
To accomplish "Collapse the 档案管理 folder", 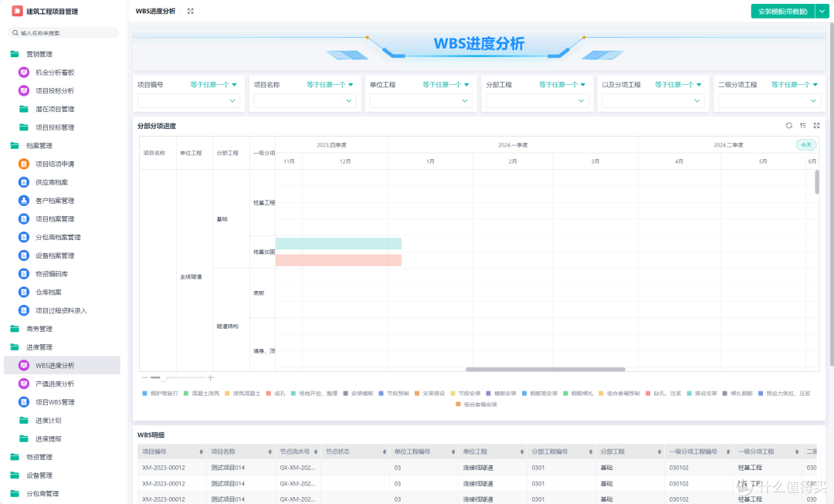I will coord(33,146).
